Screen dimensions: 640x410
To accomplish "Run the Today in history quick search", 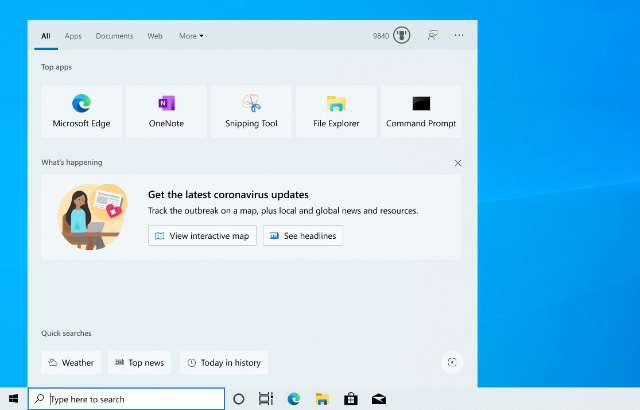I will [224, 363].
